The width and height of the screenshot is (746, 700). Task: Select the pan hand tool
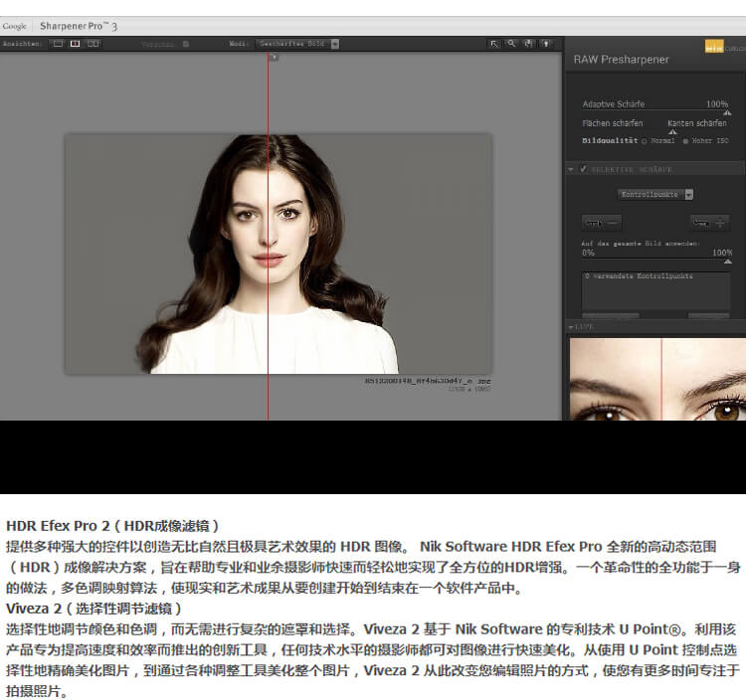point(528,44)
